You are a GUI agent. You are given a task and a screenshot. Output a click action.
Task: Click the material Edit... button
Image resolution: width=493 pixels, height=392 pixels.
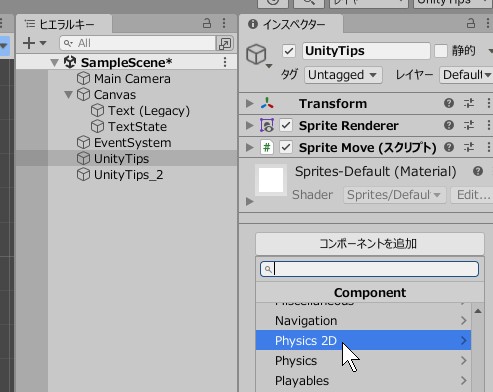click(x=472, y=195)
